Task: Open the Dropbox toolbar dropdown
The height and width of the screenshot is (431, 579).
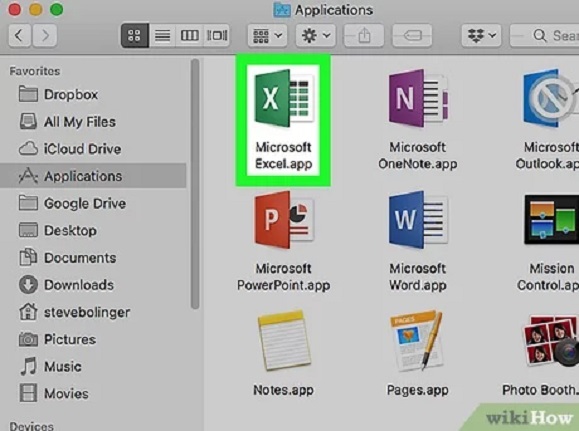Action: tap(481, 35)
